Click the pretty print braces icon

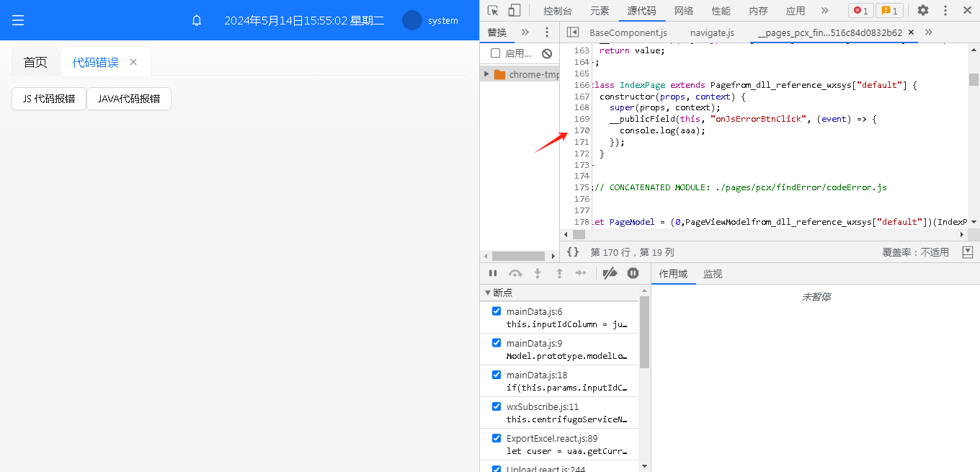pos(573,252)
